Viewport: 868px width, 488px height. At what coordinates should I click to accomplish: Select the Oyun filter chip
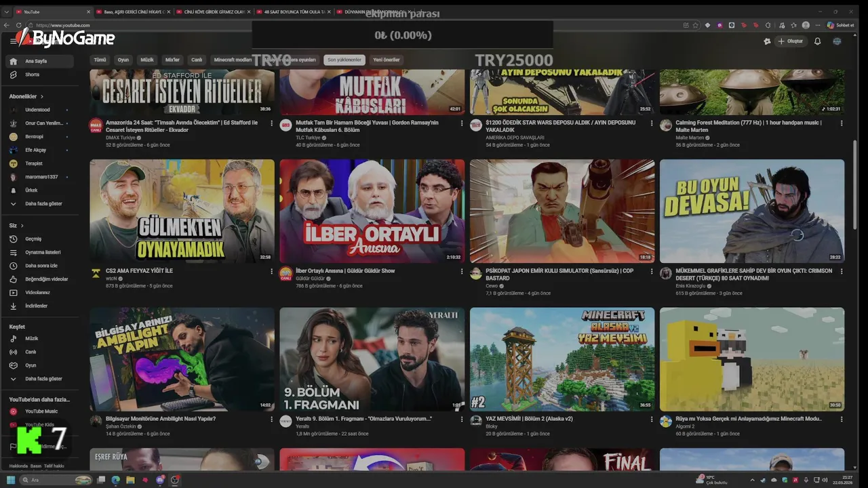[123, 60]
